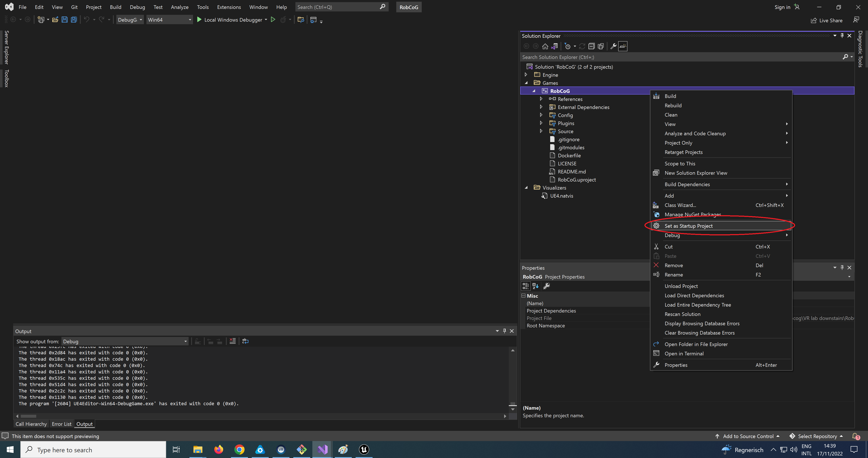Click Add to Source Control in status bar

pyautogui.click(x=748, y=436)
